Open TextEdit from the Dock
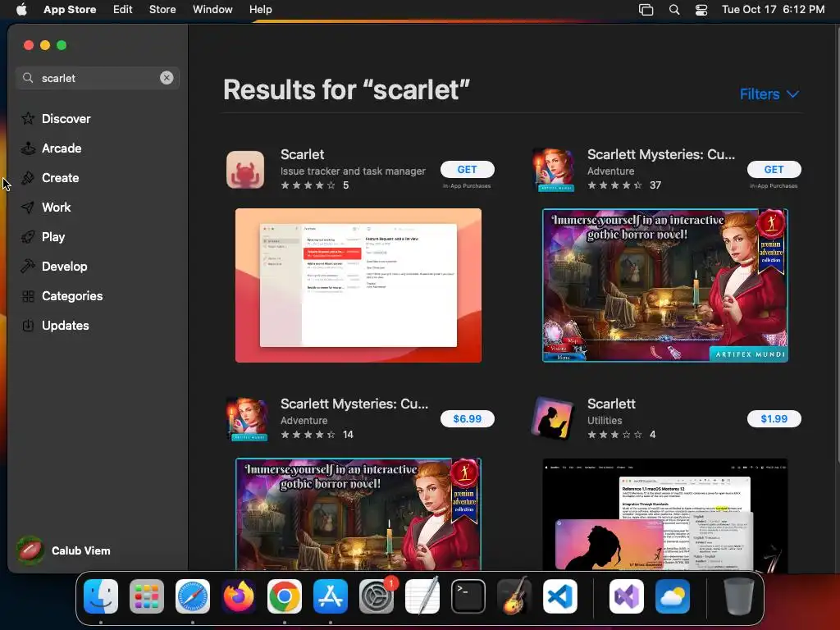 click(x=422, y=596)
